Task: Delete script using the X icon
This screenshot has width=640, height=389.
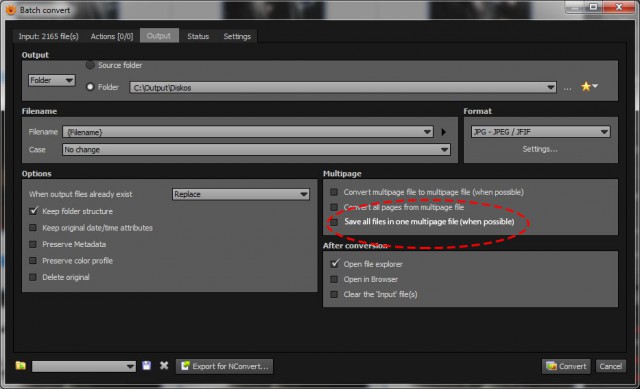Action: [164, 365]
